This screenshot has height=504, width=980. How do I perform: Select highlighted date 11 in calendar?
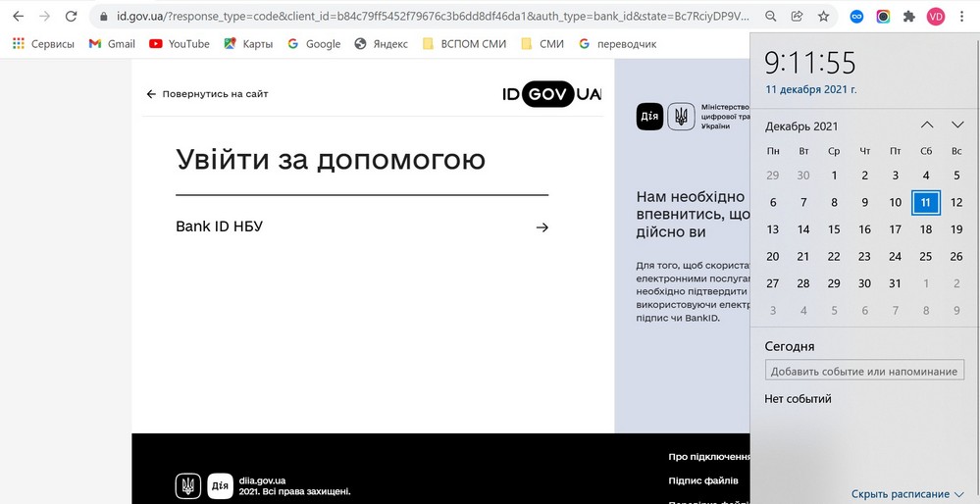pyautogui.click(x=926, y=202)
